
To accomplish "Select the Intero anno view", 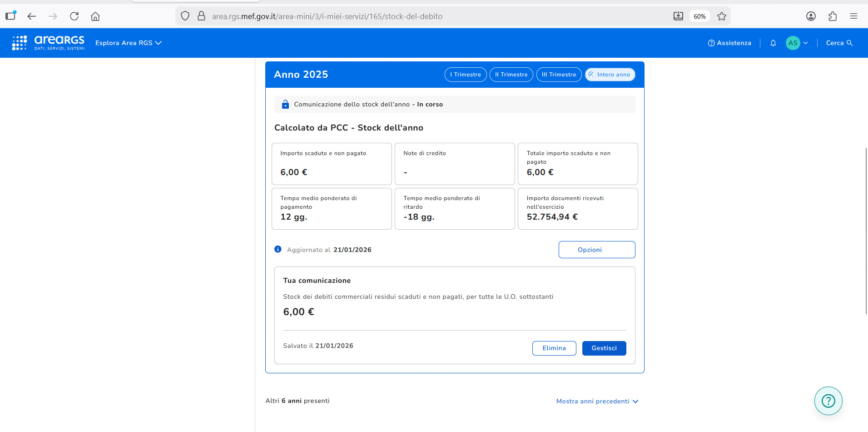I will (x=610, y=75).
